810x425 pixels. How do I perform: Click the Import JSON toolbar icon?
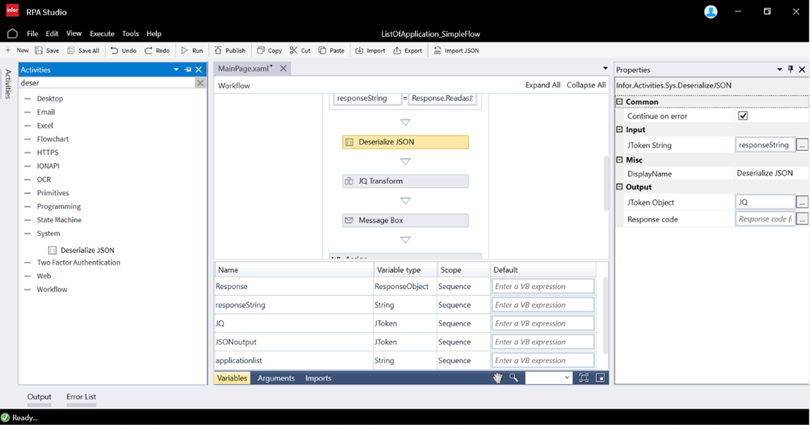click(x=454, y=50)
